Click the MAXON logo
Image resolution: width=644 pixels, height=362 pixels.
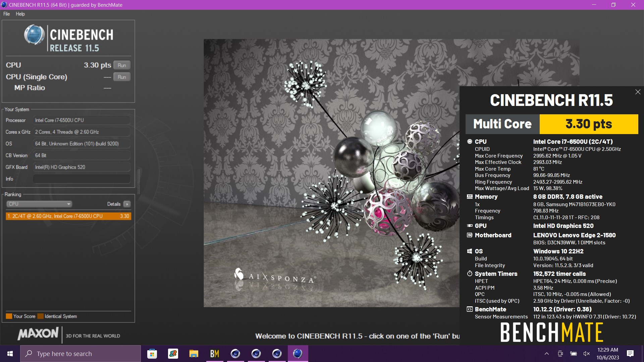point(38,334)
